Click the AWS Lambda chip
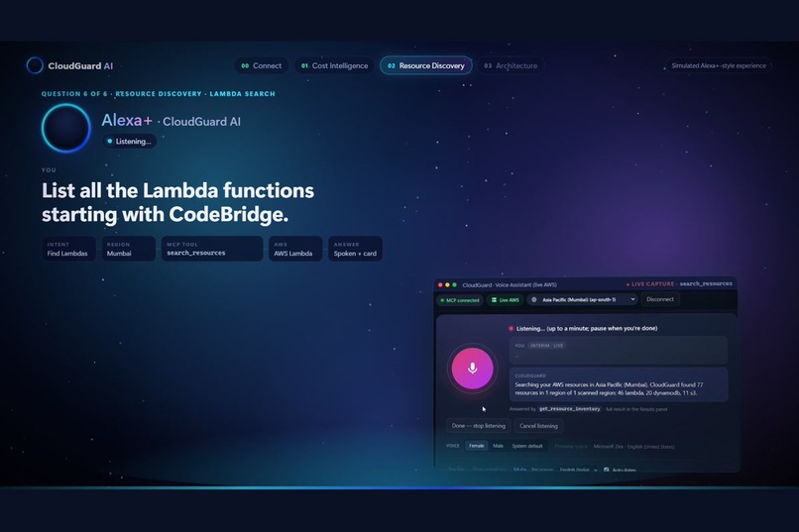The image size is (799, 532). pos(295,249)
